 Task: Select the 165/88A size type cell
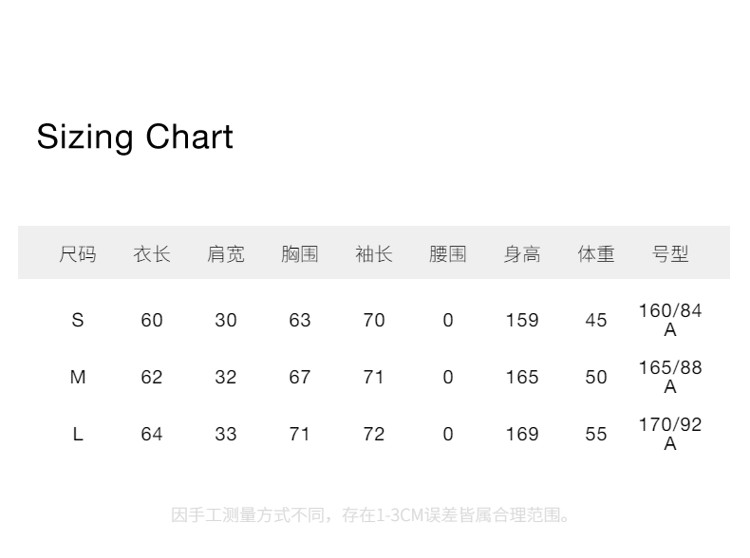[670, 377]
